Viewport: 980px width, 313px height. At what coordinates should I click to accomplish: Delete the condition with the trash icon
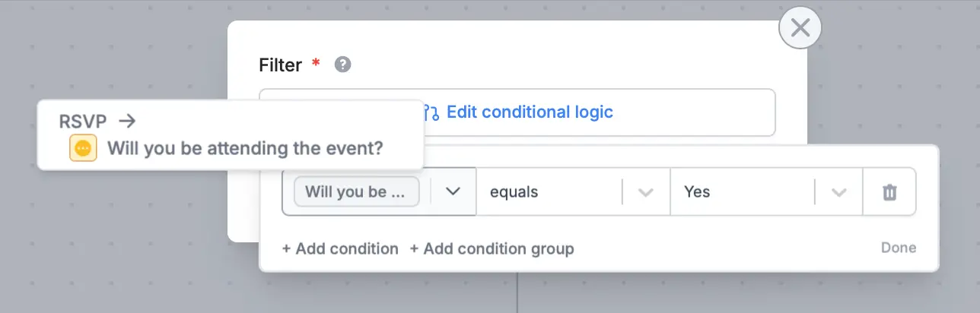click(889, 192)
